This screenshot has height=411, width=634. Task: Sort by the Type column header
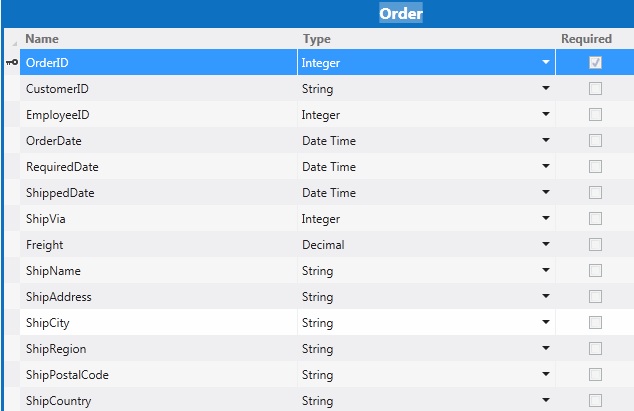point(316,39)
